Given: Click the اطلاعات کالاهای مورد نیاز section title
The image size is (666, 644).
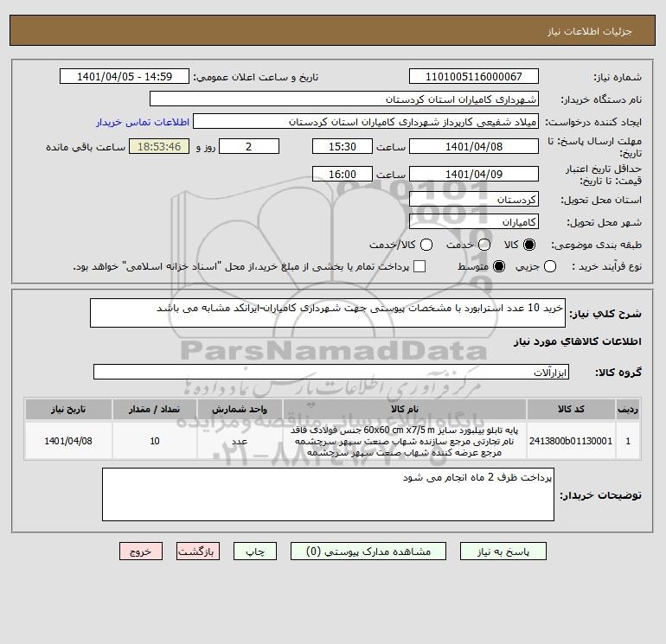Looking at the screenshot, I should (x=578, y=341).
